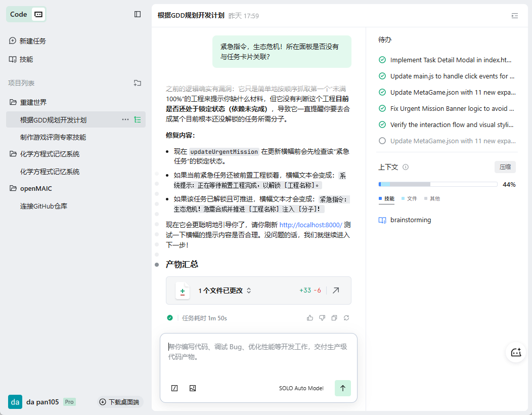532x415 pixels.
Task: Open changed files with arrow icon
Action: [336, 290]
